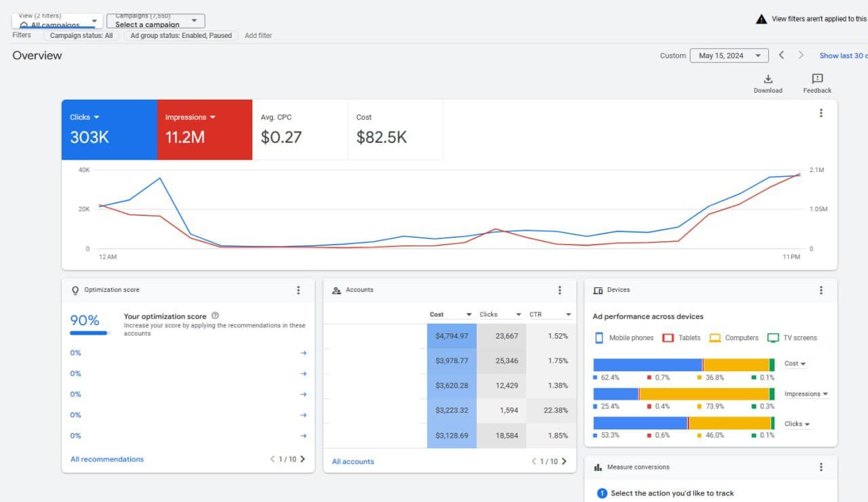Next page arrow in Accounts card
The width and height of the screenshot is (868, 502).
[x=564, y=461]
